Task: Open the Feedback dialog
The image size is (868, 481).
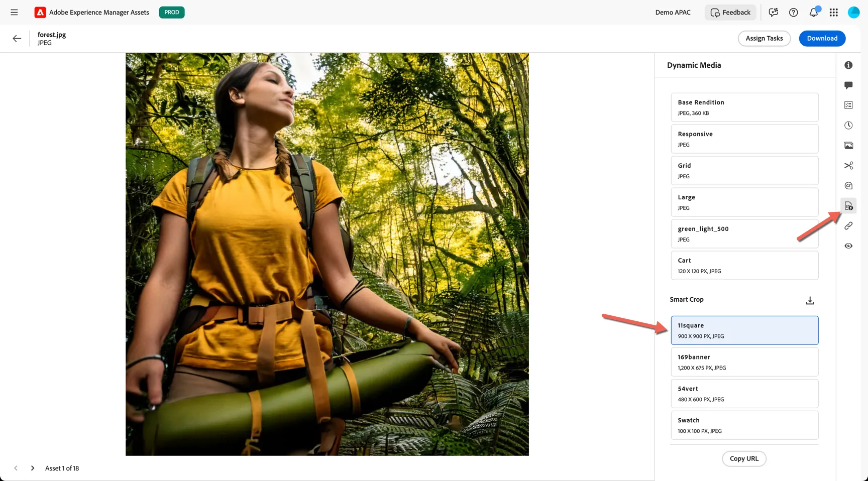Action: tap(730, 13)
